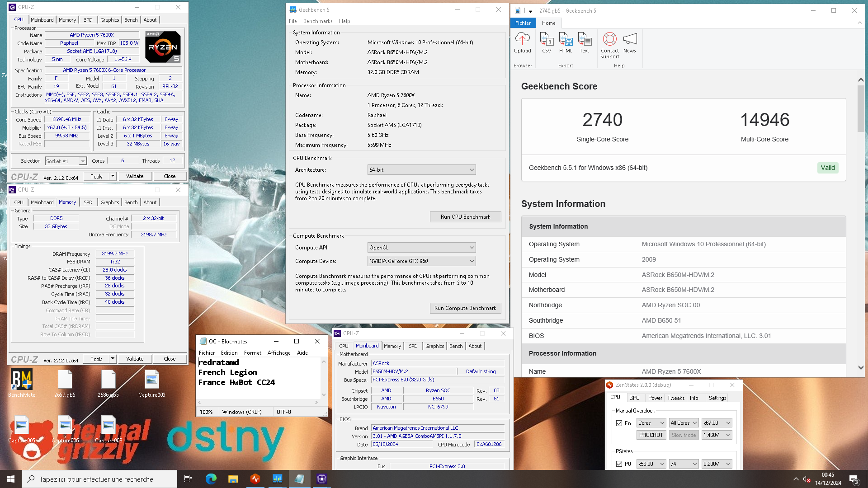
Task: Open the Windows Start menu
Action: [11, 479]
